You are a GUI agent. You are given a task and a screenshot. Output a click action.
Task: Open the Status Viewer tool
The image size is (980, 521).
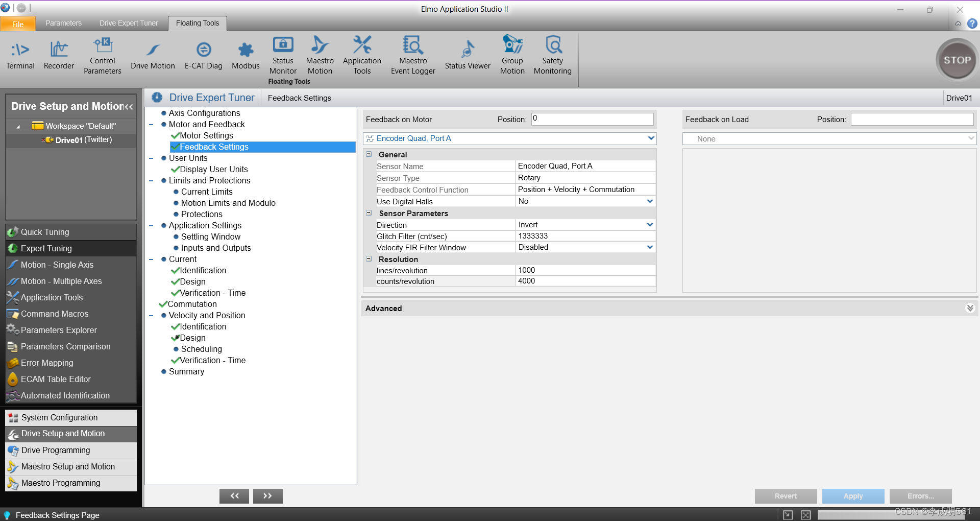pos(468,55)
